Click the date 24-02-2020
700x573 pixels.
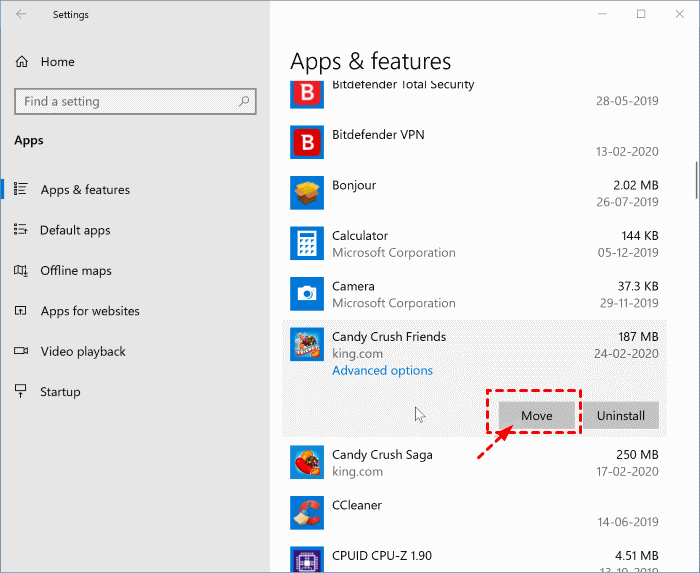[626, 353]
